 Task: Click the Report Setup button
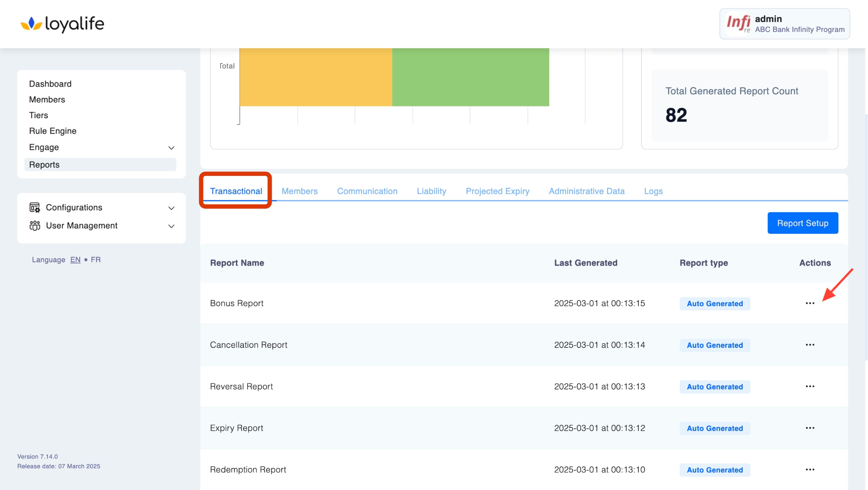(x=802, y=223)
